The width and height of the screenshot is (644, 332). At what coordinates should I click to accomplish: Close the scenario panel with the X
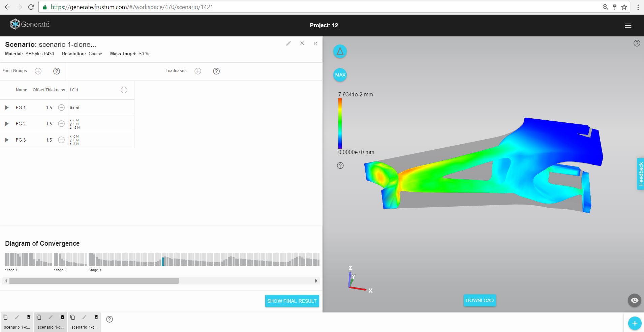pos(302,43)
